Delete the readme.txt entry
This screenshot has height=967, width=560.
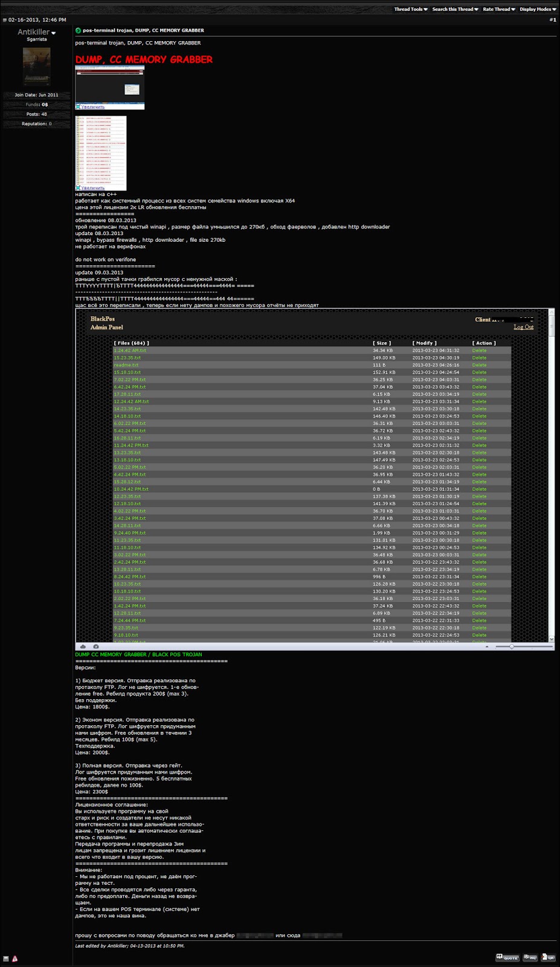(479, 365)
